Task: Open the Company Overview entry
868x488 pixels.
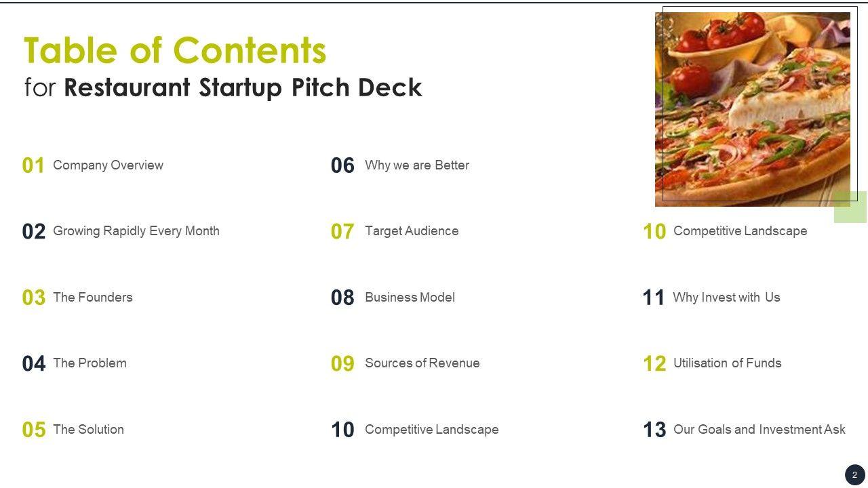Action: coord(108,165)
